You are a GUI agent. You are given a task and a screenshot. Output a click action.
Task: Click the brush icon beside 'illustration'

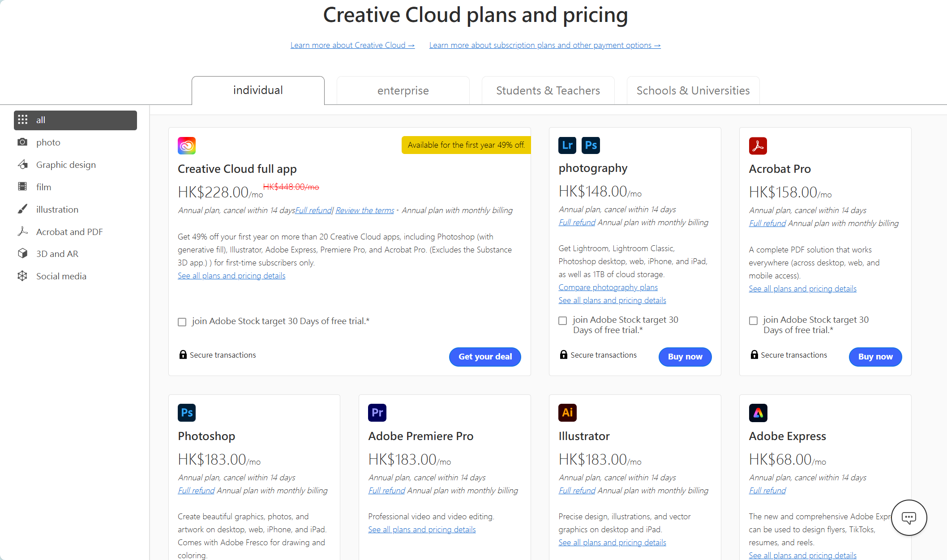pyautogui.click(x=22, y=209)
